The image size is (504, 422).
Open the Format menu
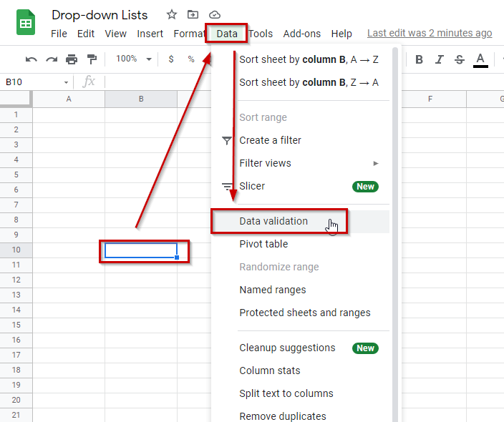(189, 34)
